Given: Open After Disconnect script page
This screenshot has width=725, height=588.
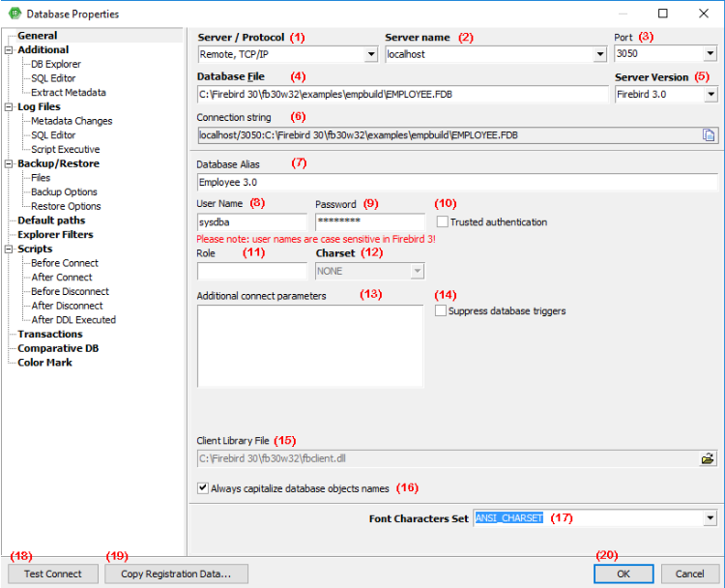Looking at the screenshot, I should (67, 306).
